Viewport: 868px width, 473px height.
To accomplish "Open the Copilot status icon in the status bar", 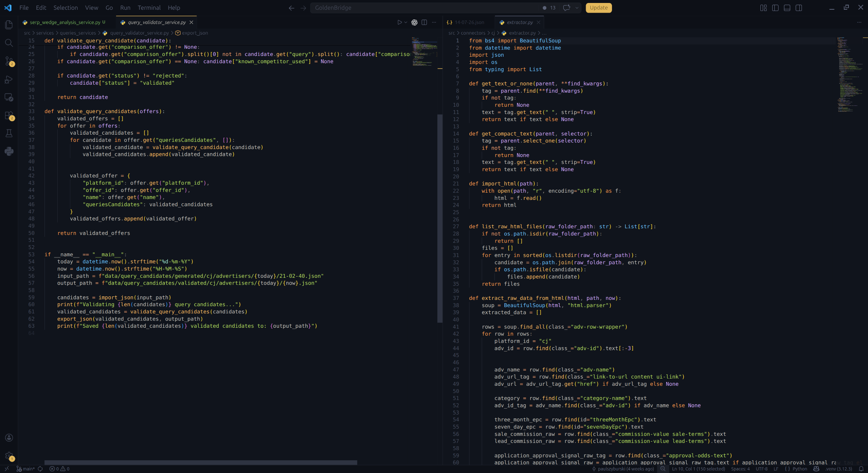I will coord(816,469).
